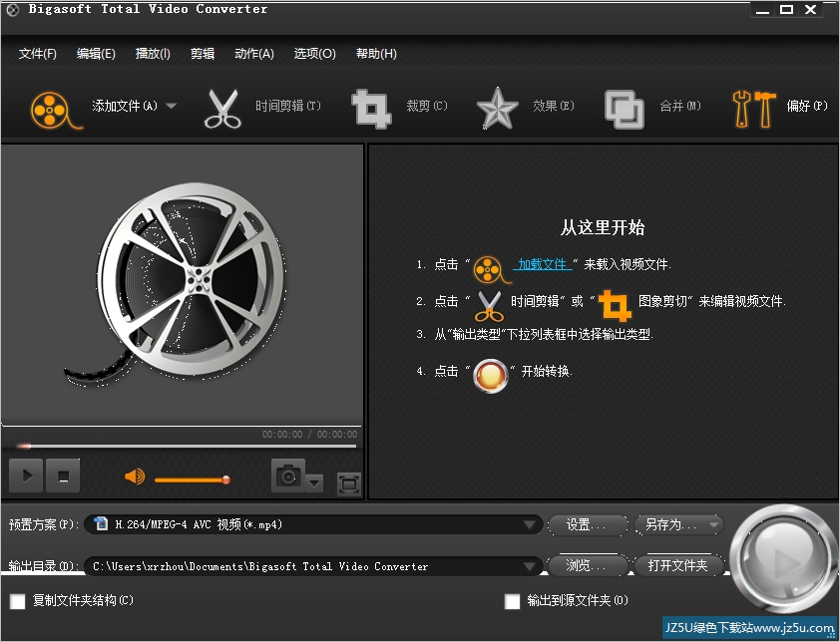Click the app icon in title bar
This screenshot has height=642, width=840.
click(x=12, y=9)
